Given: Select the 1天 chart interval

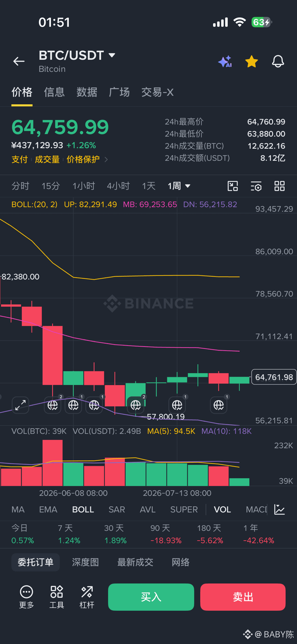Looking at the screenshot, I should 148,186.
